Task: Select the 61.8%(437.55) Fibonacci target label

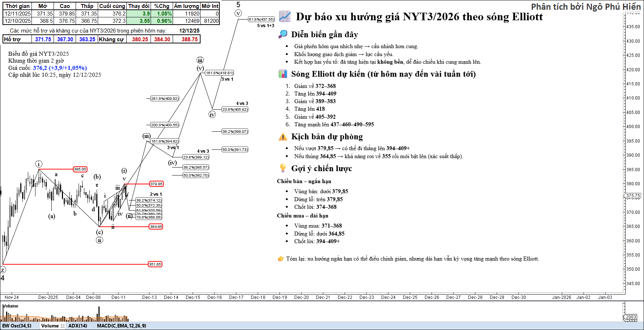Action: tap(261, 19)
